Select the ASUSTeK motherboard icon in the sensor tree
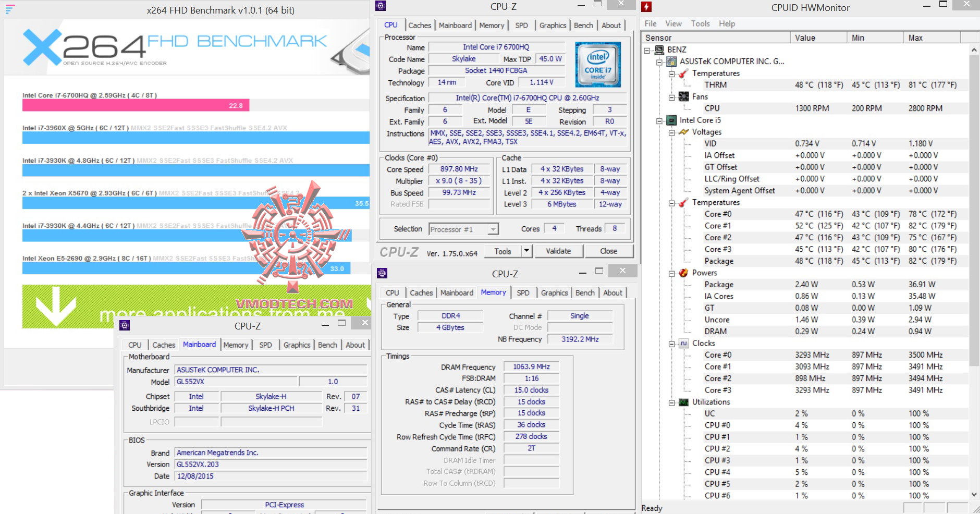Screen dimensions: 980x514 click(671, 62)
